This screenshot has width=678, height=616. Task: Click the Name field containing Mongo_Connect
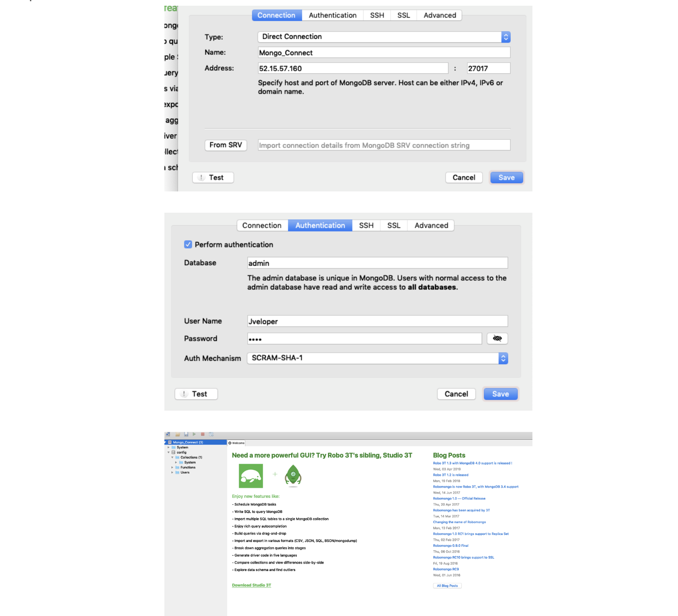pos(384,52)
